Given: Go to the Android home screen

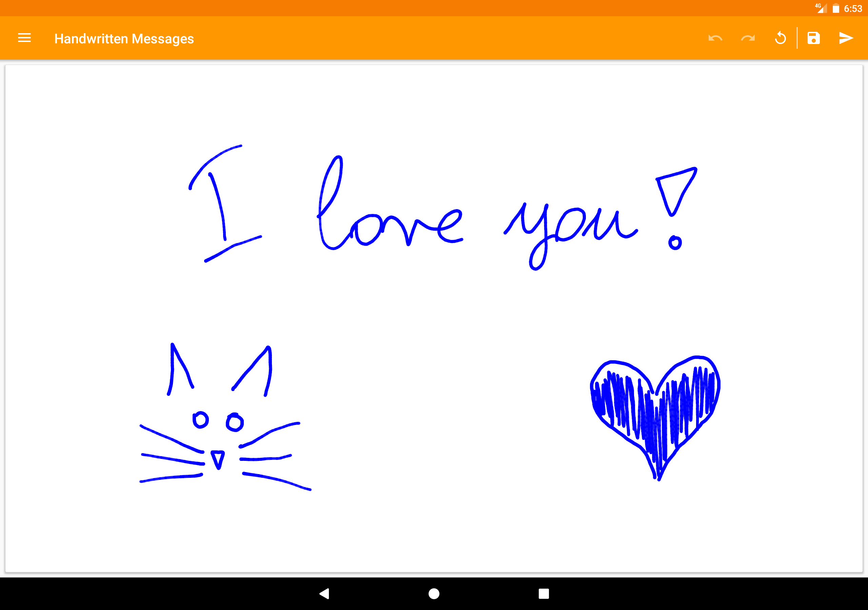Looking at the screenshot, I should pos(434,594).
